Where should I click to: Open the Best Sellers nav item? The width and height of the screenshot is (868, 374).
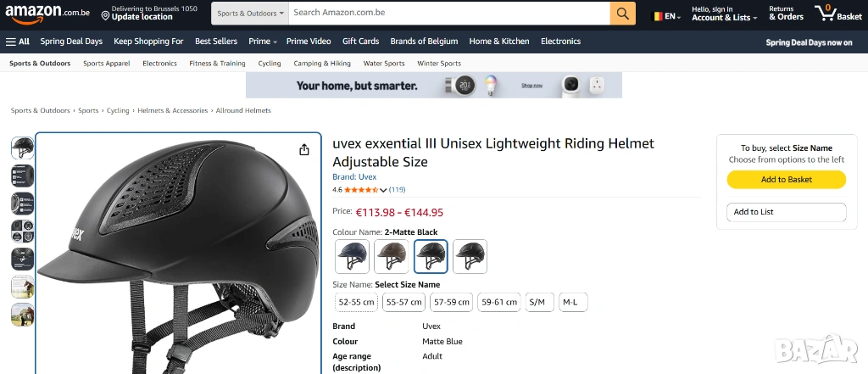pos(216,41)
